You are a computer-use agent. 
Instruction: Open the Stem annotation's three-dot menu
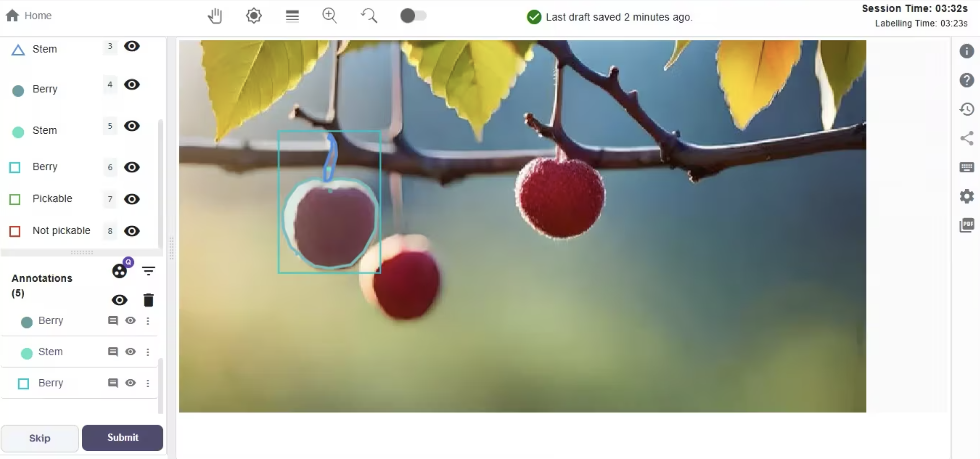(x=148, y=352)
